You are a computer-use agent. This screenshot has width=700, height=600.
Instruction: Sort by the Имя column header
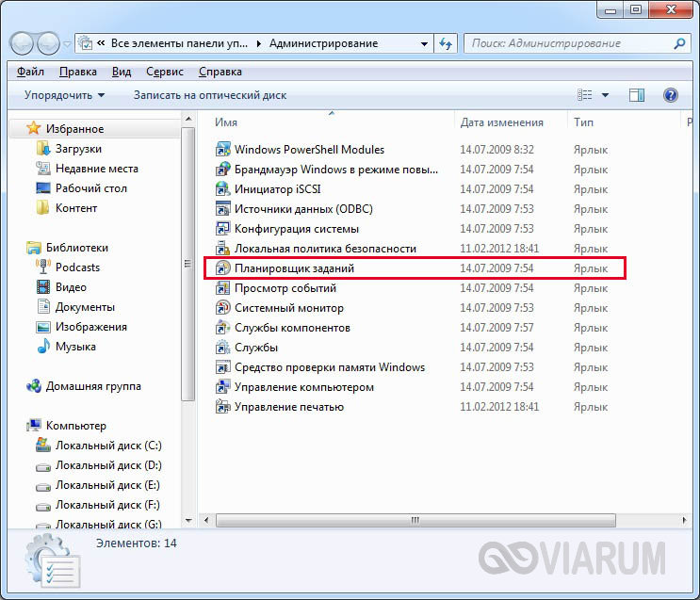click(x=226, y=122)
